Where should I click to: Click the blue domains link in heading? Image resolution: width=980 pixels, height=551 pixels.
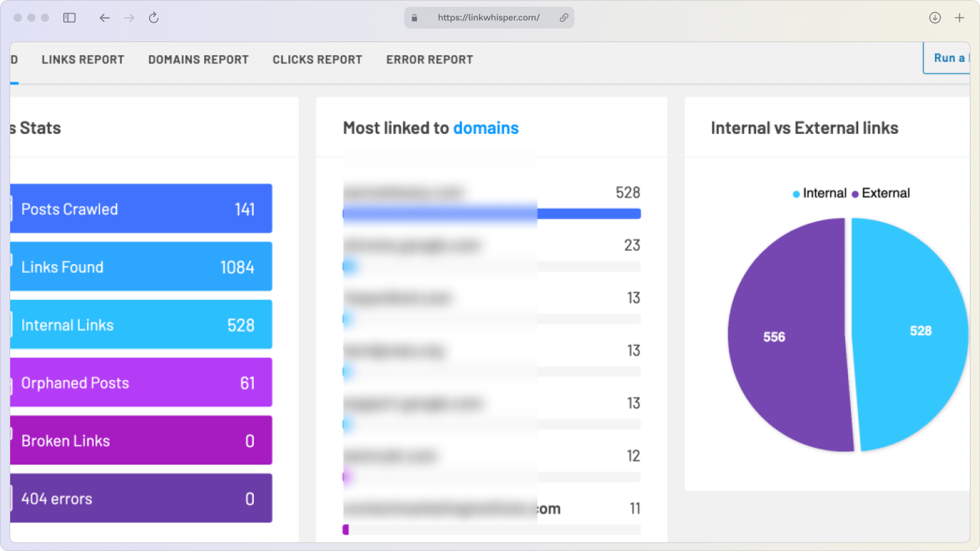pyautogui.click(x=486, y=128)
